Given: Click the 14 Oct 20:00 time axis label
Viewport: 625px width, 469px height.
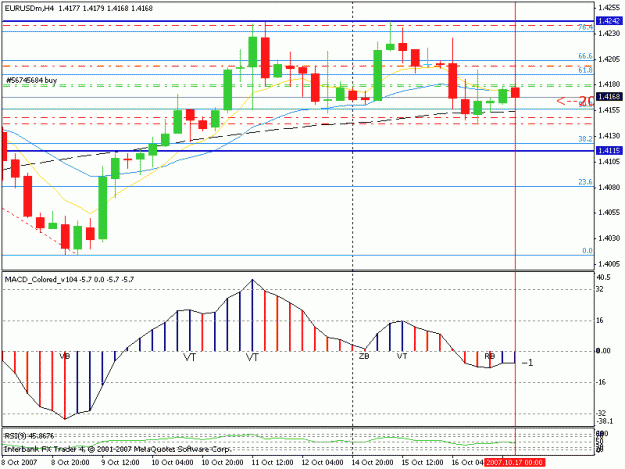Looking at the screenshot, I should [372, 463].
